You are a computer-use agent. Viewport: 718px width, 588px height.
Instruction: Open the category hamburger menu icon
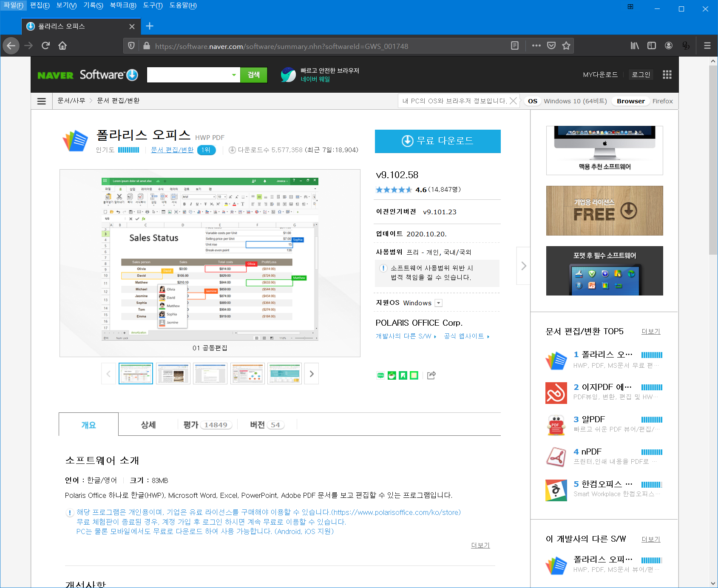[42, 101]
